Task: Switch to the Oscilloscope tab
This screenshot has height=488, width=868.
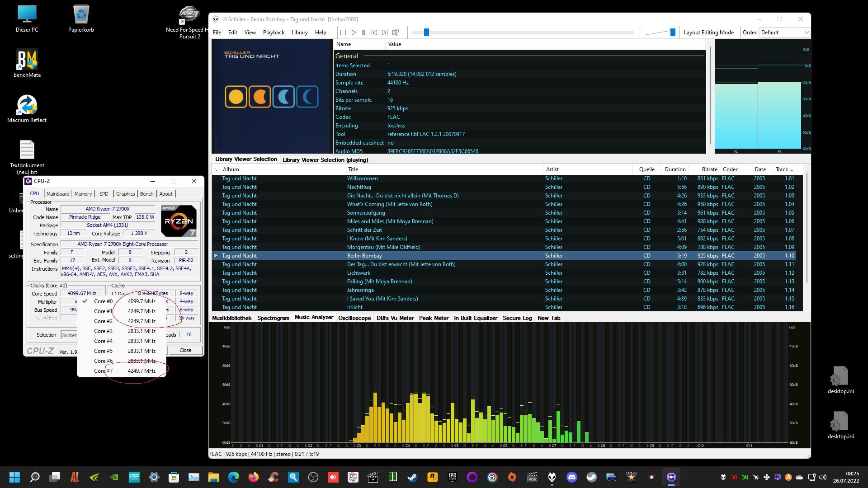Action: coord(354,318)
